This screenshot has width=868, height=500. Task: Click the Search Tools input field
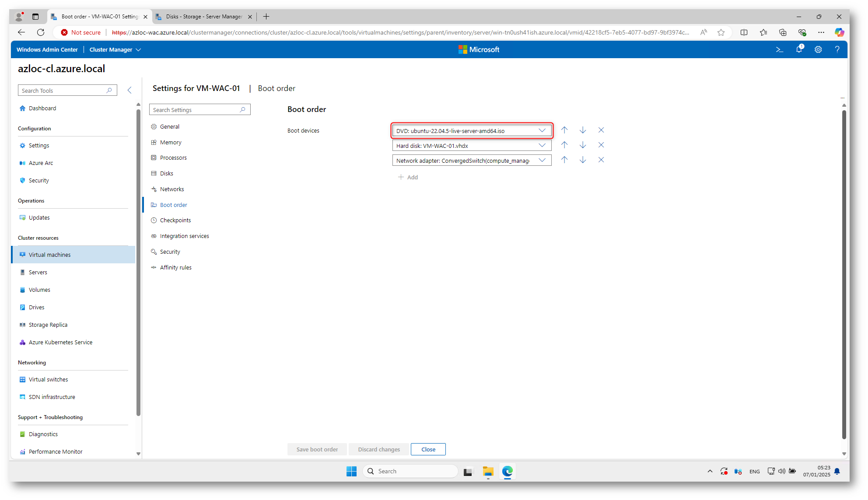click(x=67, y=91)
